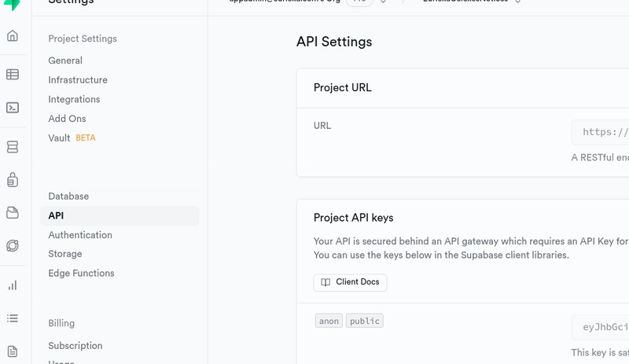Click the anon tag label
Viewport: 629px width, 364px height.
tap(329, 321)
